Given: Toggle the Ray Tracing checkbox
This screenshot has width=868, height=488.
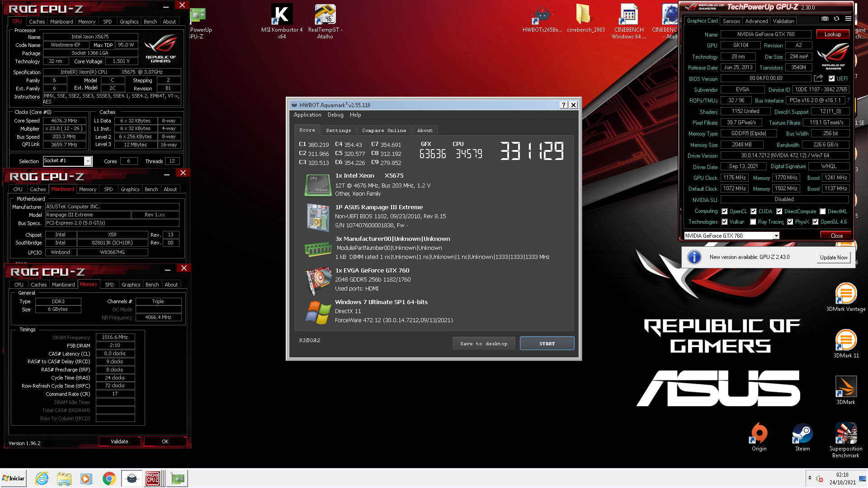Looking at the screenshot, I should (x=753, y=222).
